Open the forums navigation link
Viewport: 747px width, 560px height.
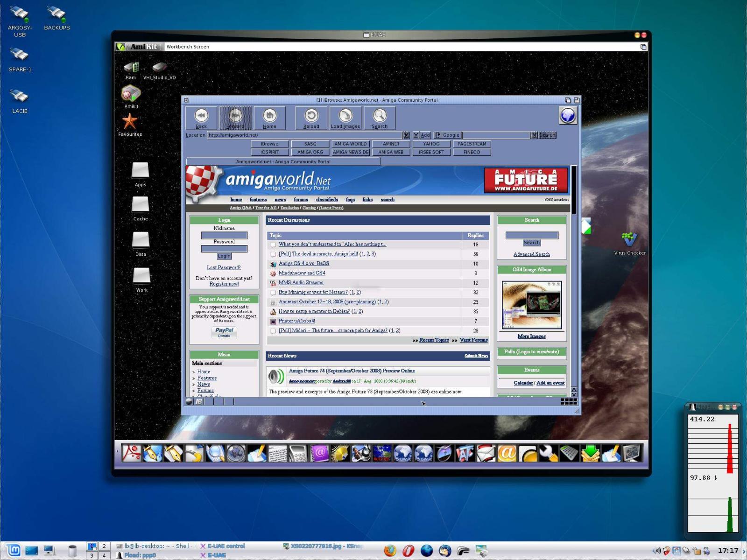point(301,199)
